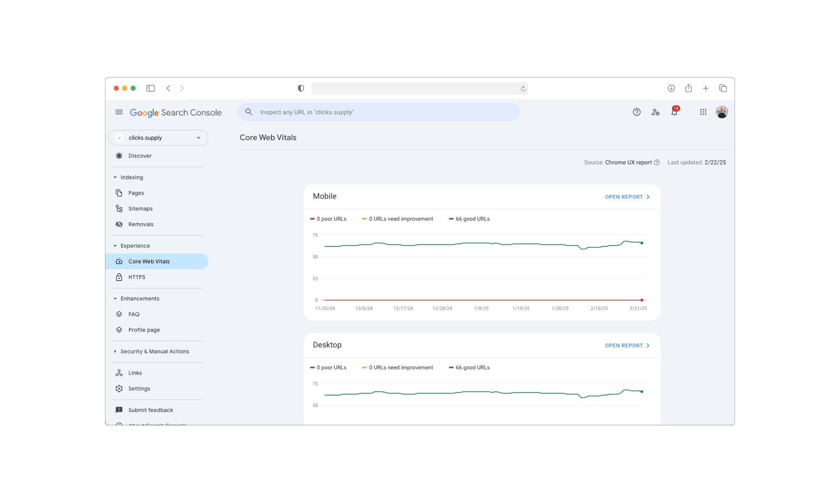Click the 'Core Web Vitals' page heading
This screenshot has width=840, height=504.
(268, 137)
